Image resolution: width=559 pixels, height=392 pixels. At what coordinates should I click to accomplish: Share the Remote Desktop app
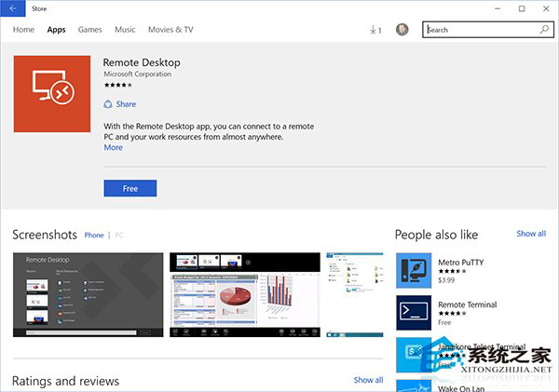(x=120, y=104)
